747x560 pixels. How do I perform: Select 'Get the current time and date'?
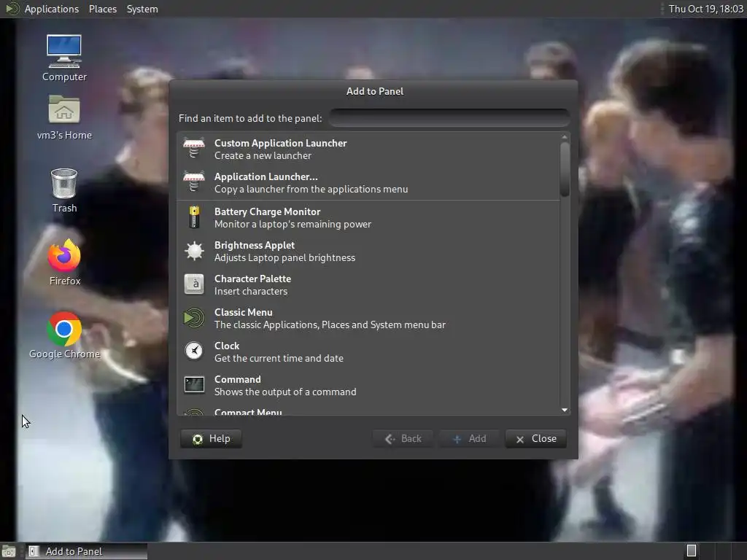click(279, 358)
